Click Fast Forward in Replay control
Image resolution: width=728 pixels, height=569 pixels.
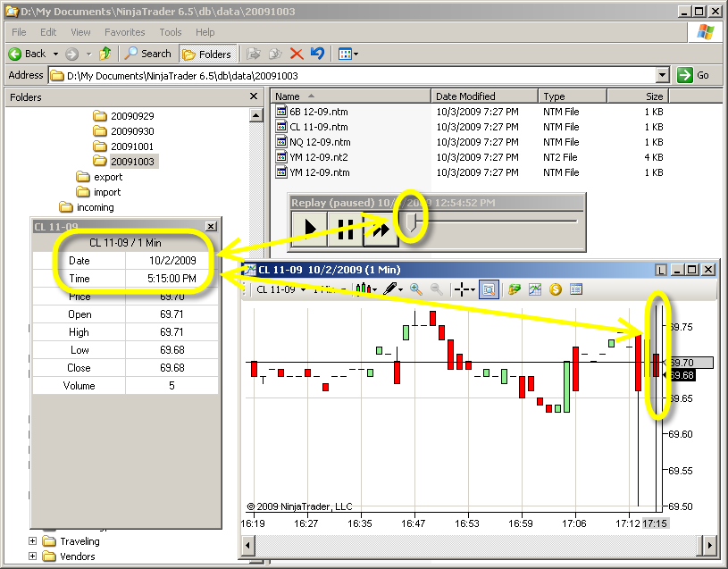pyautogui.click(x=381, y=229)
